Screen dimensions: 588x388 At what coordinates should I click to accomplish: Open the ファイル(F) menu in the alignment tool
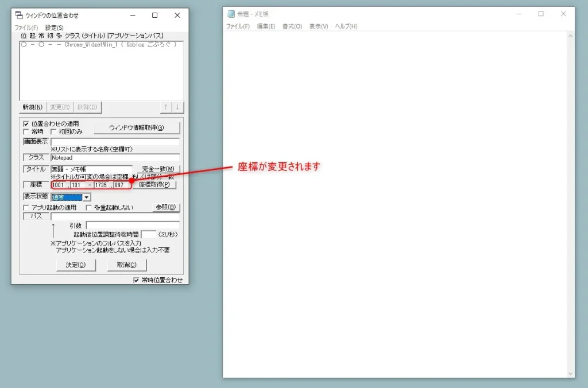[26, 26]
